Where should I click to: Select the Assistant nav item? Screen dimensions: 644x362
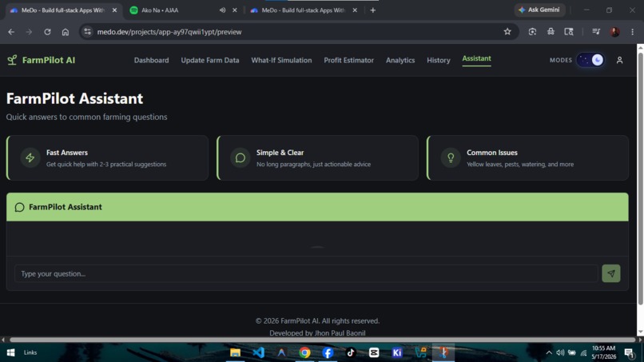[476, 59]
